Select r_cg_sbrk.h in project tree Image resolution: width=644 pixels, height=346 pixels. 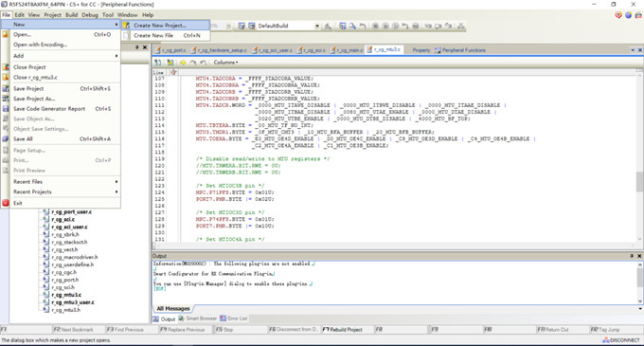point(65,234)
